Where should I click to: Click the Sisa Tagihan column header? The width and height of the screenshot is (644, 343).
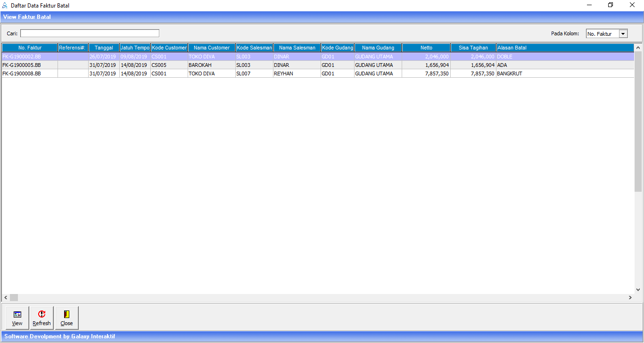pyautogui.click(x=473, y=48)
